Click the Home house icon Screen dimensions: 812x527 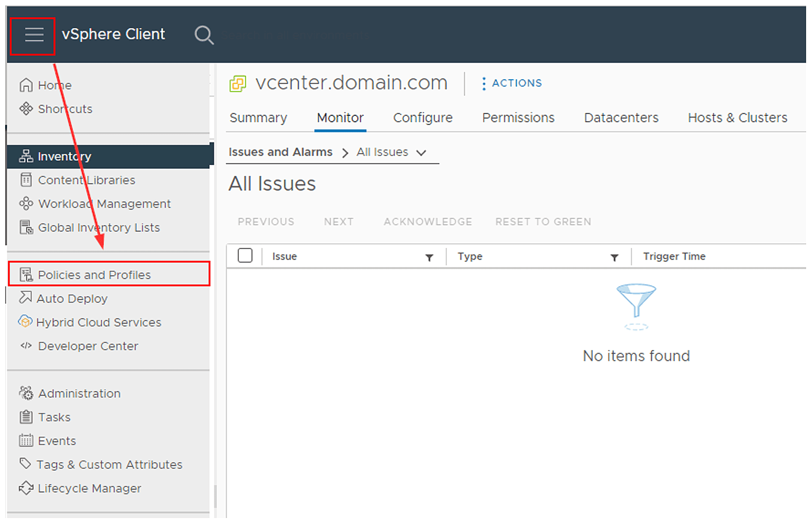tap(26, 85)
